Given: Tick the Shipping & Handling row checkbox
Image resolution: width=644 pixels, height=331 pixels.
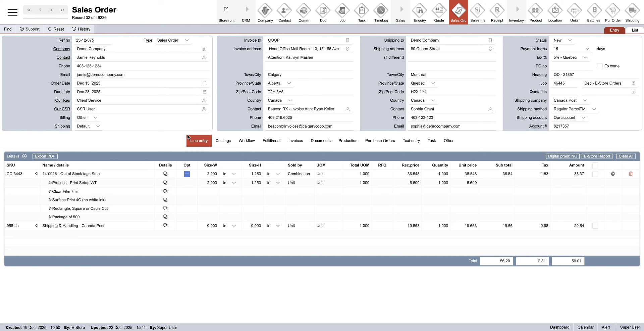Looking at the screenshot, I should (595, 226).
